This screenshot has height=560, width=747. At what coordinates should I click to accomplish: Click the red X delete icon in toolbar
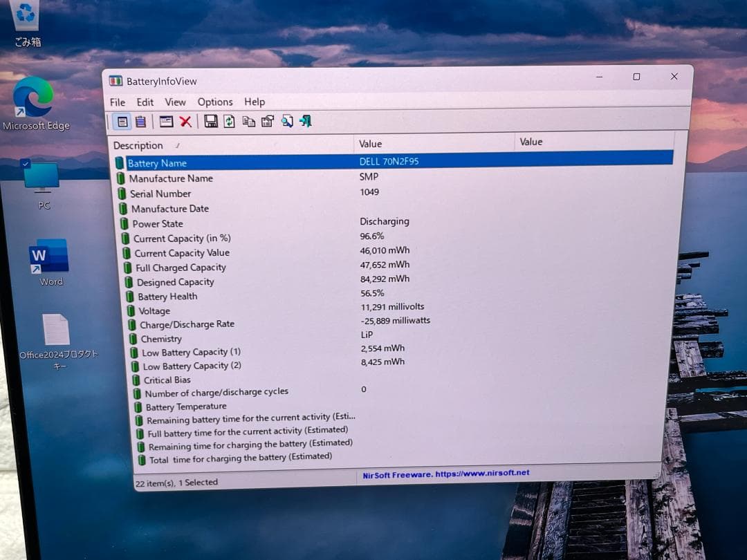(x=185, y=122)
